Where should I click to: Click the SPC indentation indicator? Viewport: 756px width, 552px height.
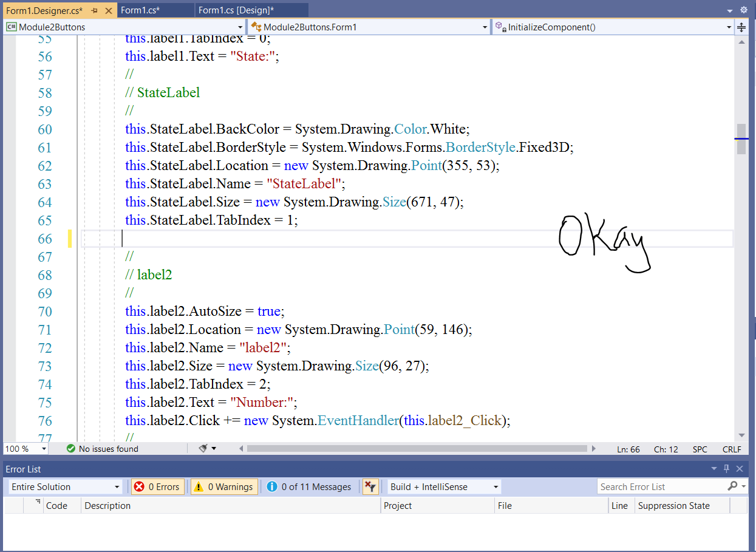[700, 449]
